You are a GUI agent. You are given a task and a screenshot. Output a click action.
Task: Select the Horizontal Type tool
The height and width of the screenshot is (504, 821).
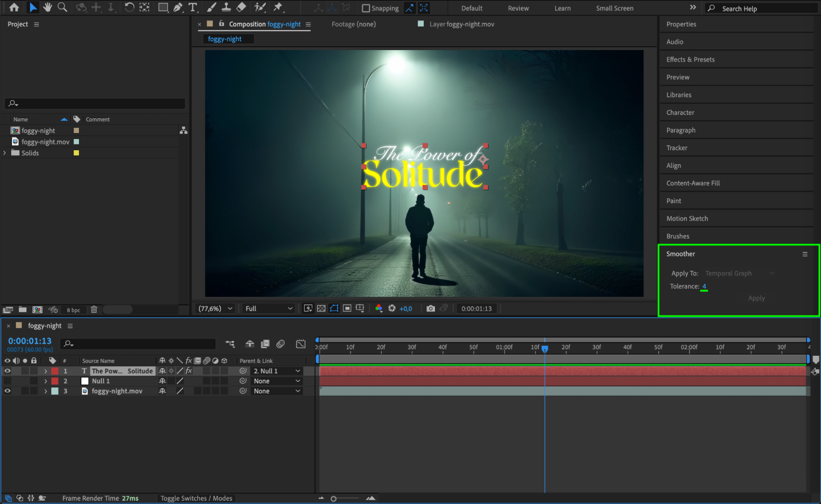[193, 7]
